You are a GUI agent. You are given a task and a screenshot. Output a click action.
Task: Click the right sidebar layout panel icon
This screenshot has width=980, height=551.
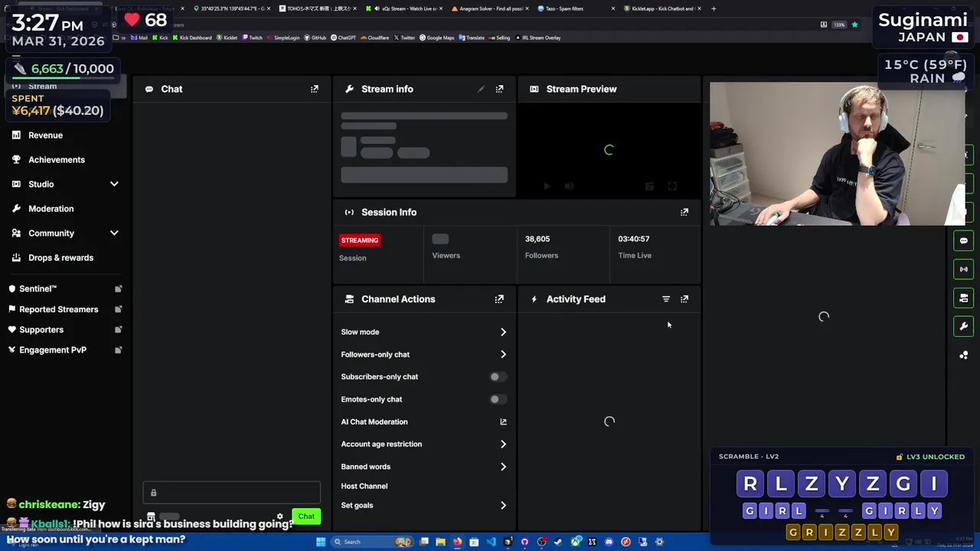964,298
